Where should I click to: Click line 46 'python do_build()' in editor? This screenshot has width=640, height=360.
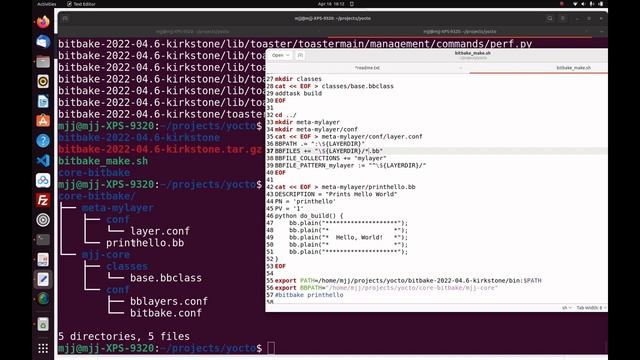[x=309, y=216]
